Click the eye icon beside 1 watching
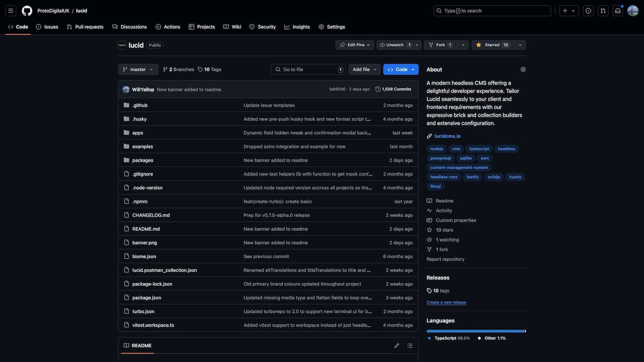Viewport: 644px width, 362px height. [429, 240]
